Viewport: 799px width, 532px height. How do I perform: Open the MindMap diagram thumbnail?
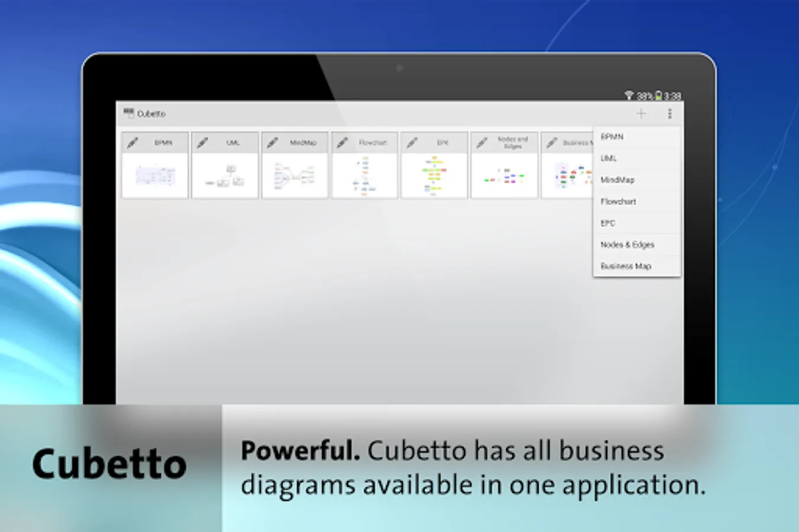[295, 176]
